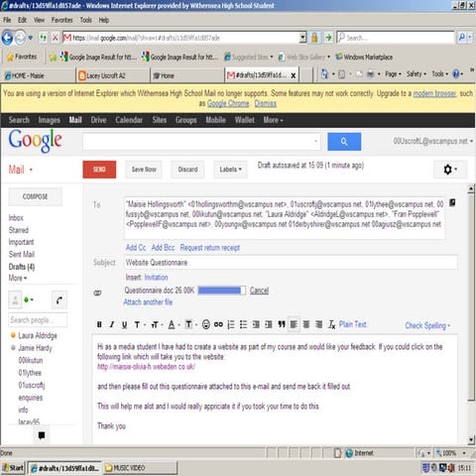
Task: Click the bulleted list icon
Action: [244, 324]
